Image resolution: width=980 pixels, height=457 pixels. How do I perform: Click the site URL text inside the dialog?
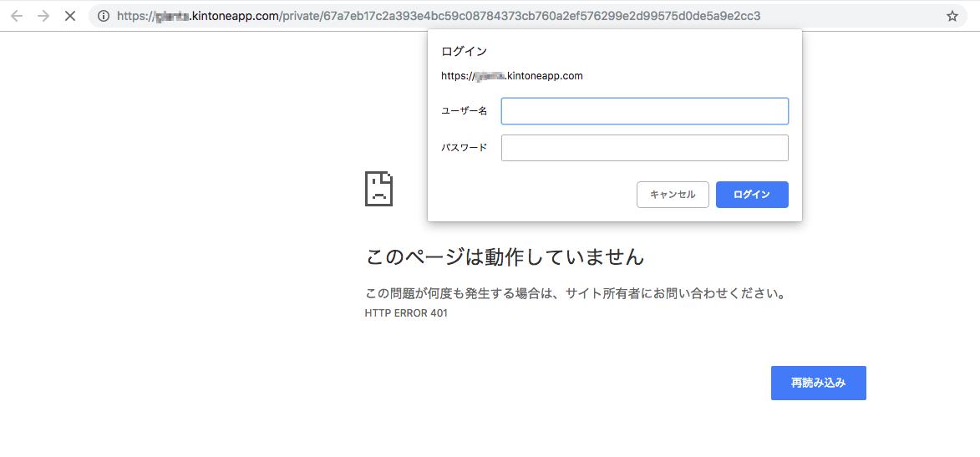[511, 76]
